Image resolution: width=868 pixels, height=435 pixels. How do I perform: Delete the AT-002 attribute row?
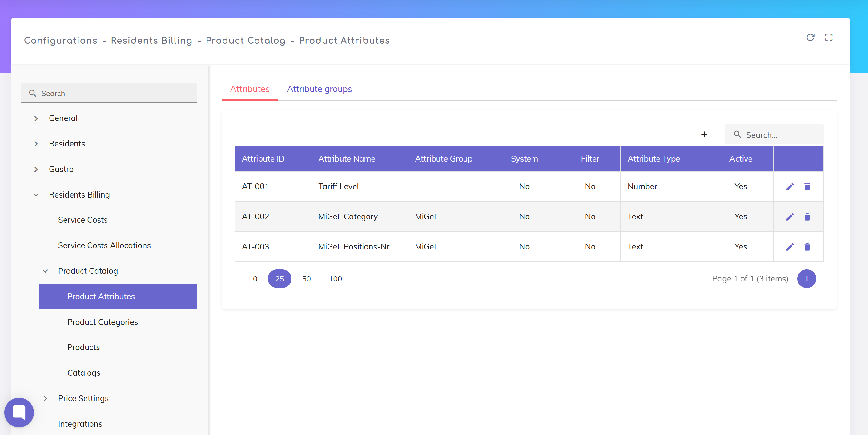tap(807, 217)
